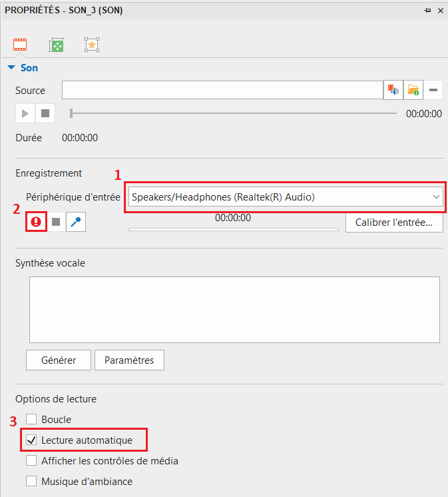The height and width of the screenshot is (497, 448).
Task: Browse for a sound file with folder icon
Action: click(x=413, y=90)
